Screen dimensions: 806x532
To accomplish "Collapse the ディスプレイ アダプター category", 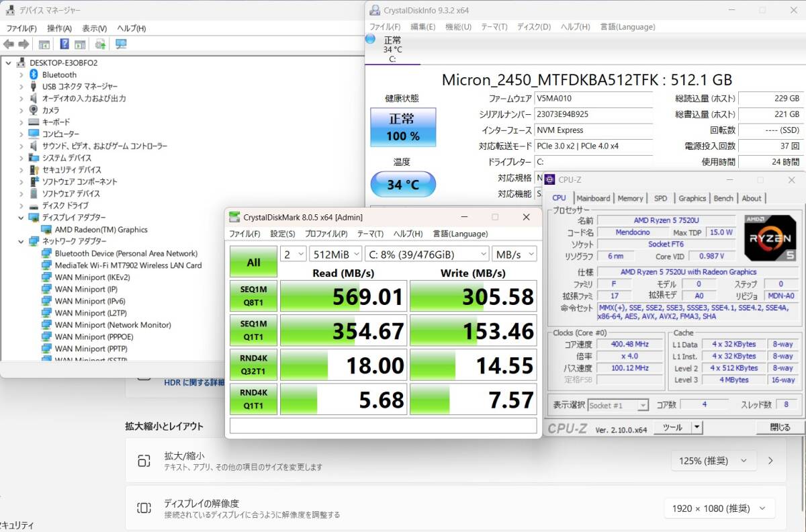I will tap(21, 218).
